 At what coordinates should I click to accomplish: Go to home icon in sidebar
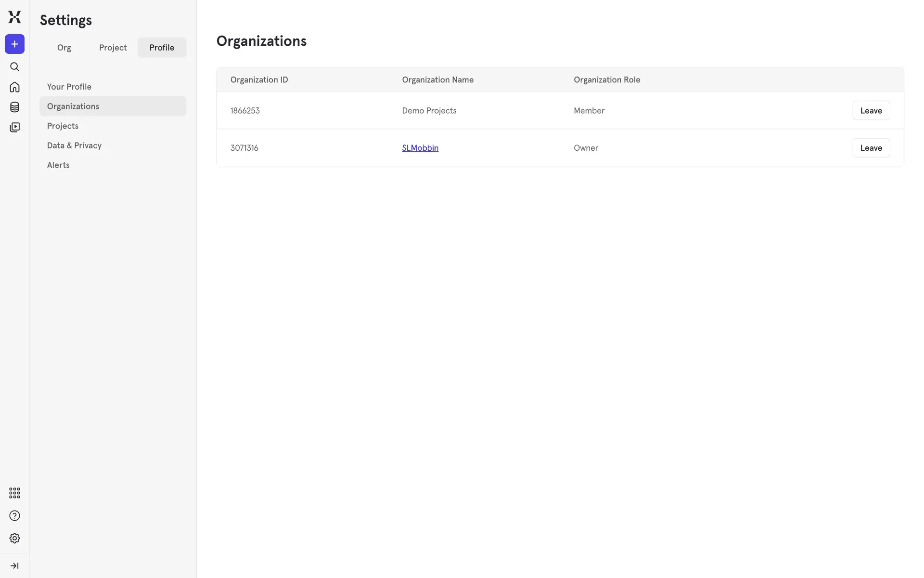(x=14, y=87)
